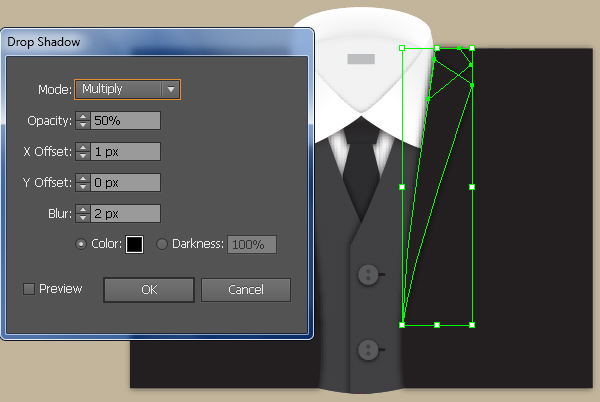Viewport: 600px width, 402px height.
Task: Cancel the Drop Shadow dialog
Action: point(246,290)
